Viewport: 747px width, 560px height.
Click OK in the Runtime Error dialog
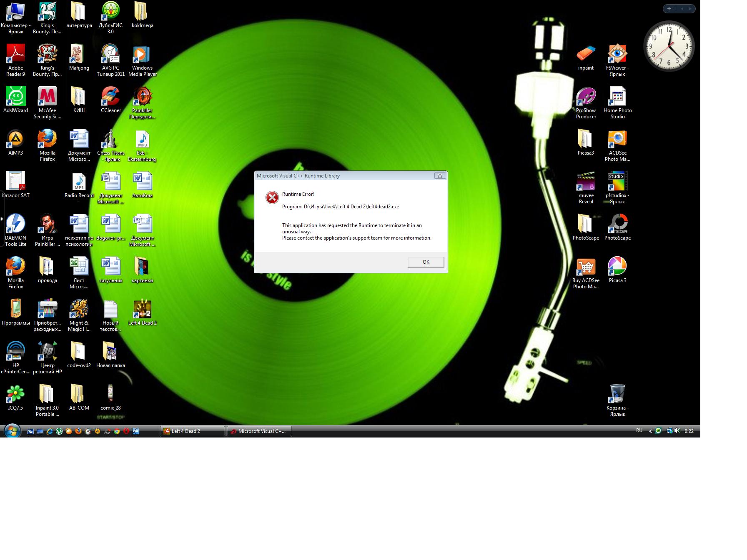click(426, 262)
